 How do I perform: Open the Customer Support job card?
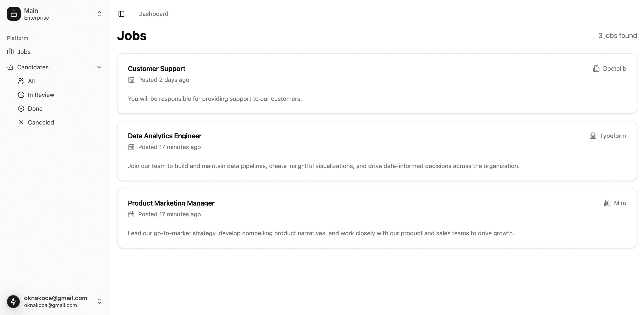377,84
